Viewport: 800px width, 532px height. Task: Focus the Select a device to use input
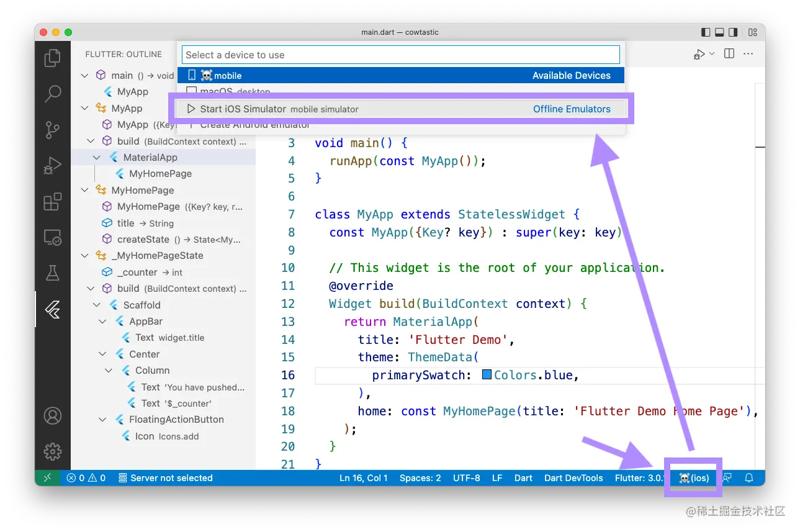pyautogui.click(x=401, y=55)
